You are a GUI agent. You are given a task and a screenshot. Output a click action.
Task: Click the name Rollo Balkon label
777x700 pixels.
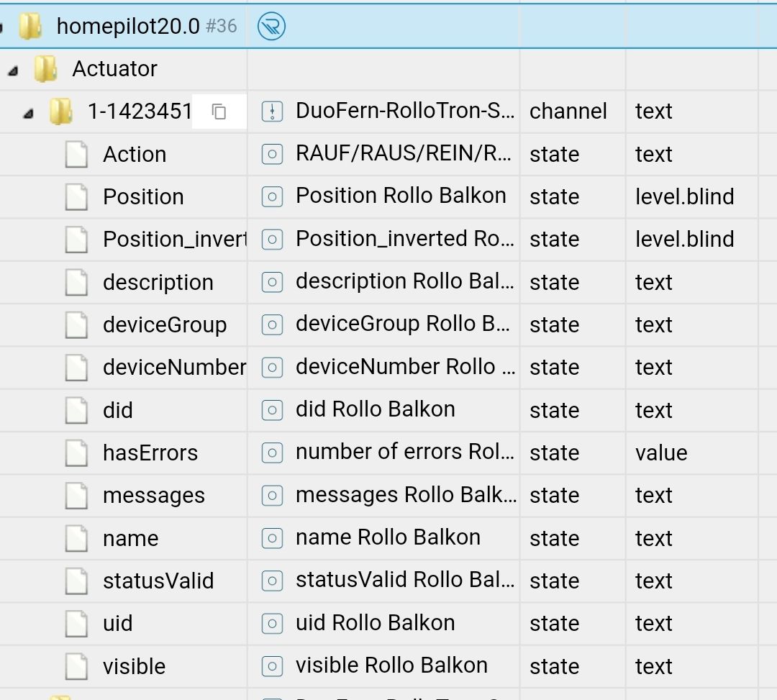[388, 537]
